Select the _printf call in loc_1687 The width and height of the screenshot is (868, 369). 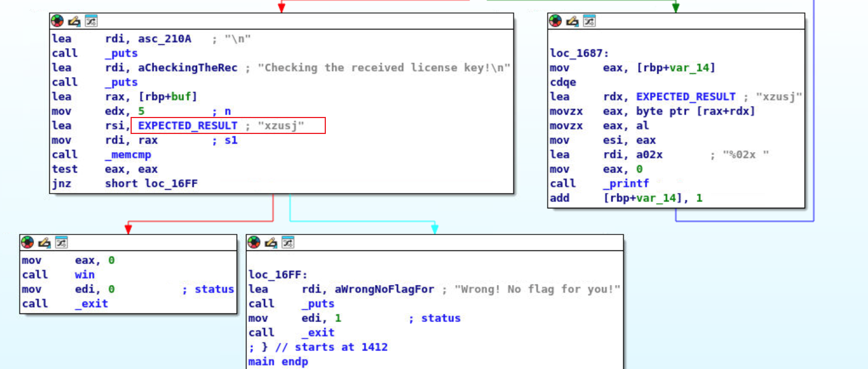click(x=626, y=183)
